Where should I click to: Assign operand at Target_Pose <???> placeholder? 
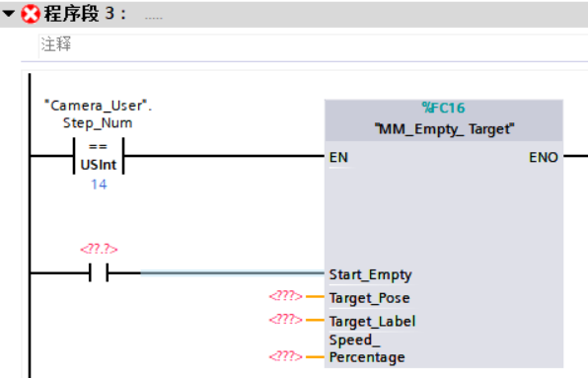point(285,296)
